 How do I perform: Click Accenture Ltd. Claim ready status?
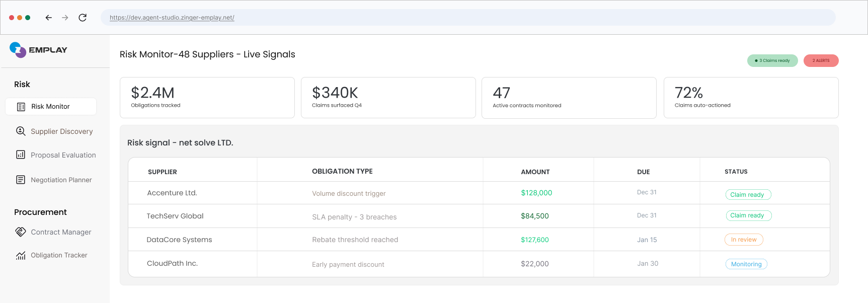[748, 195]
